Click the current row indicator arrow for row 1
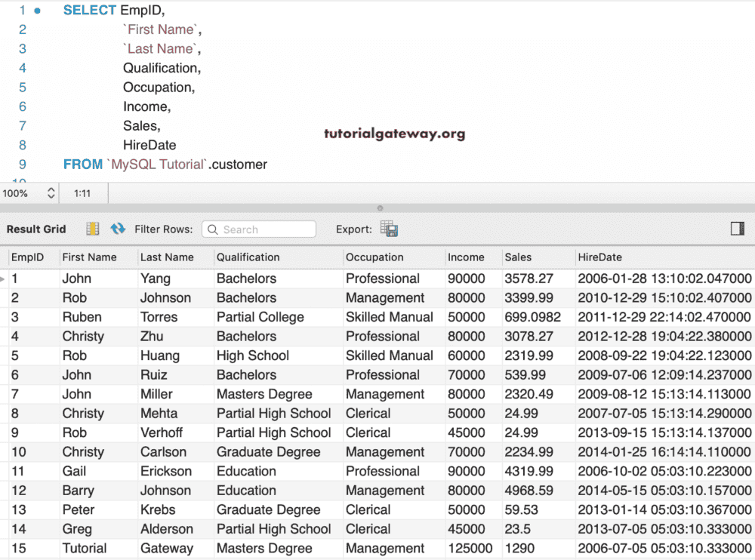755x560 pixels. (3, 278)
